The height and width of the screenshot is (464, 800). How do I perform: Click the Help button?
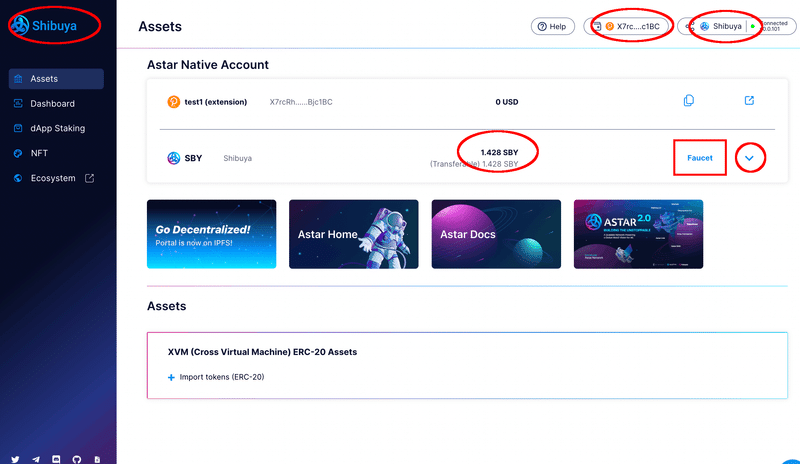point(553,26)
